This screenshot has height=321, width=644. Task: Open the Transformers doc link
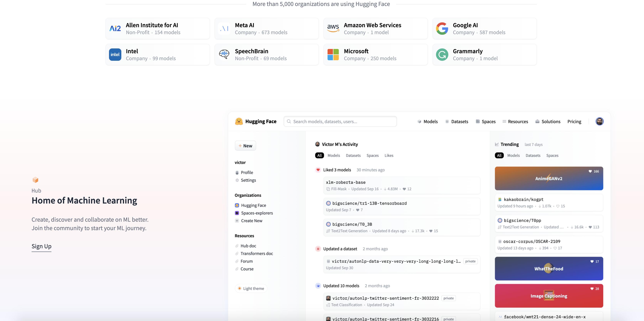tap(257, 253)
